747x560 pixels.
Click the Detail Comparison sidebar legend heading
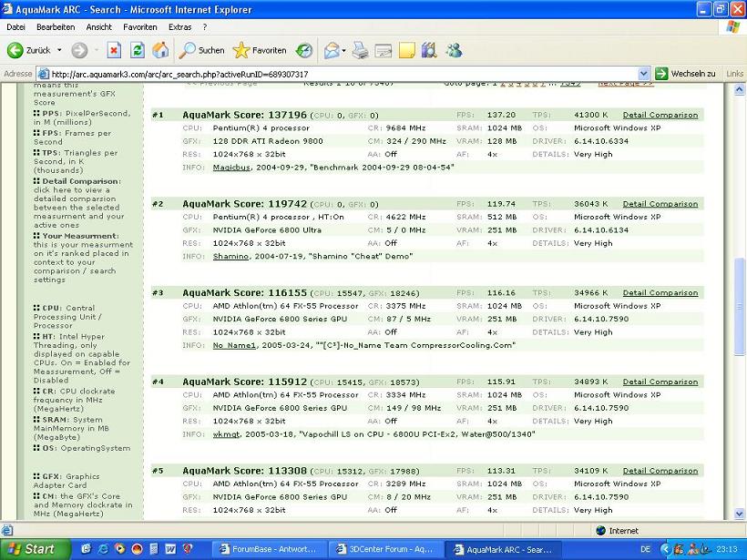[x=81, y=181]
